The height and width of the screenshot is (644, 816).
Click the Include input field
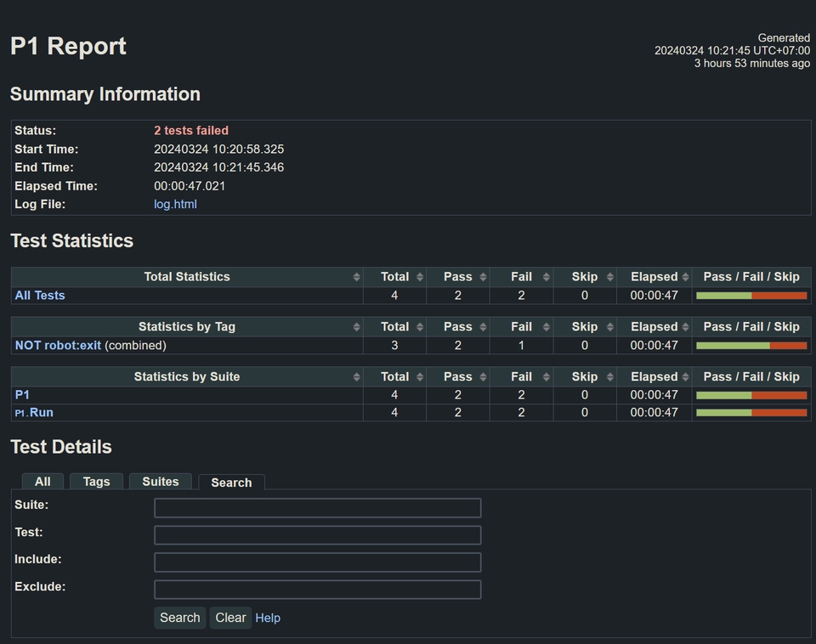(x=317, y=562)
